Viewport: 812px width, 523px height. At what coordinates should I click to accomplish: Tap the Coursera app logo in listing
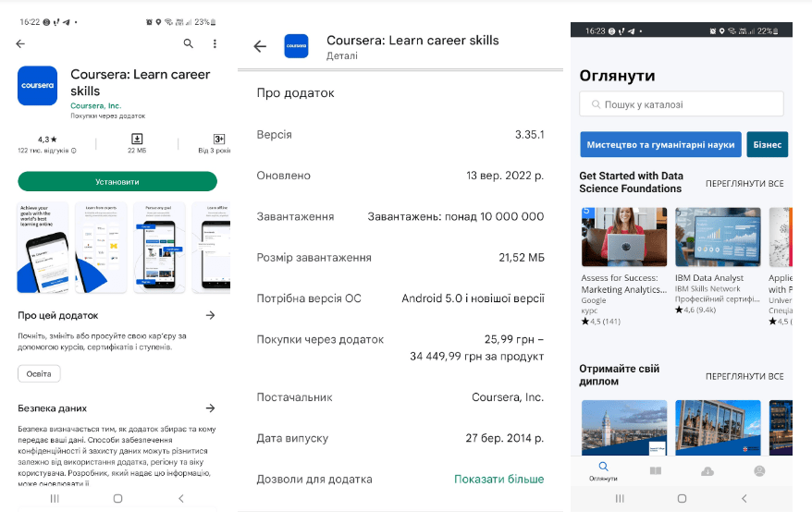39,85
